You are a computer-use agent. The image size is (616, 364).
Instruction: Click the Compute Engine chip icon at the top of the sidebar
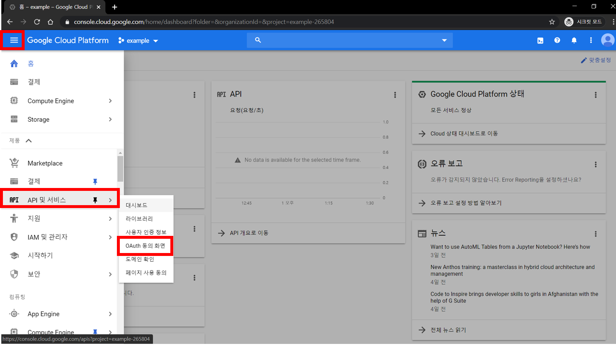(14, 101)
